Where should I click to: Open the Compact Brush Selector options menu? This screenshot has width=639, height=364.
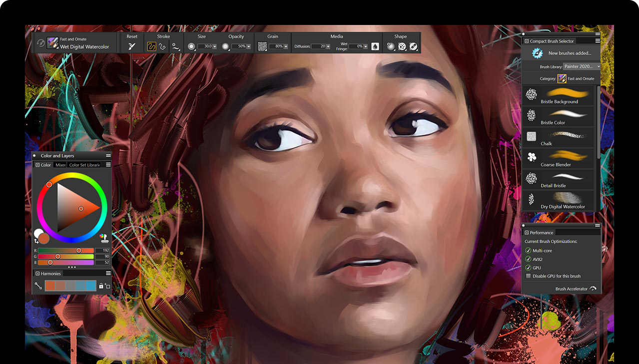(x=598, y=41)
